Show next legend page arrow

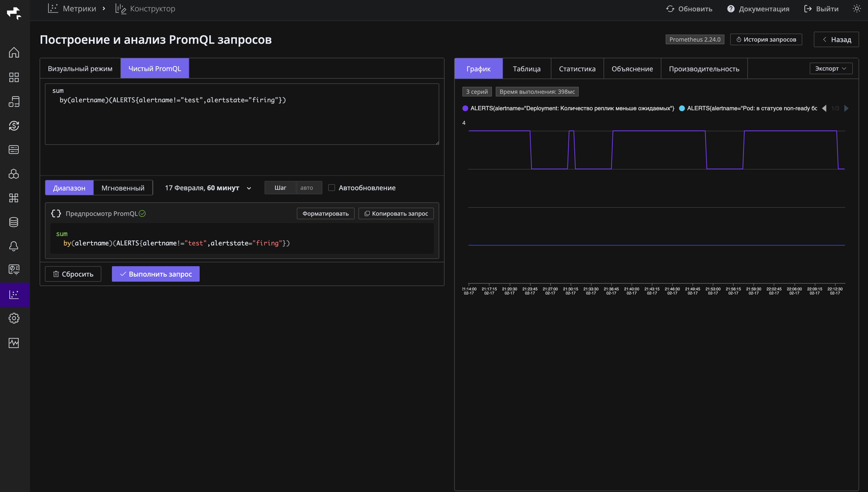tap(846, 109)
